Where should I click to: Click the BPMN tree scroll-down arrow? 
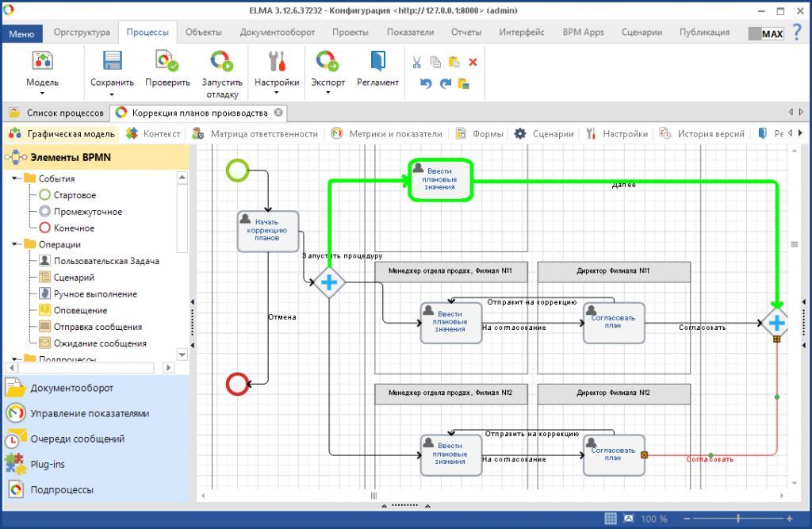pos(182,355)
